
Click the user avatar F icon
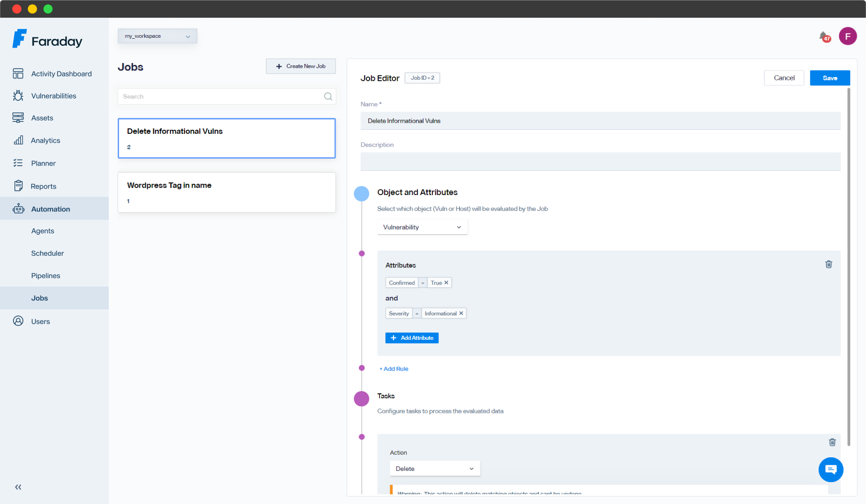coord(847,36)
